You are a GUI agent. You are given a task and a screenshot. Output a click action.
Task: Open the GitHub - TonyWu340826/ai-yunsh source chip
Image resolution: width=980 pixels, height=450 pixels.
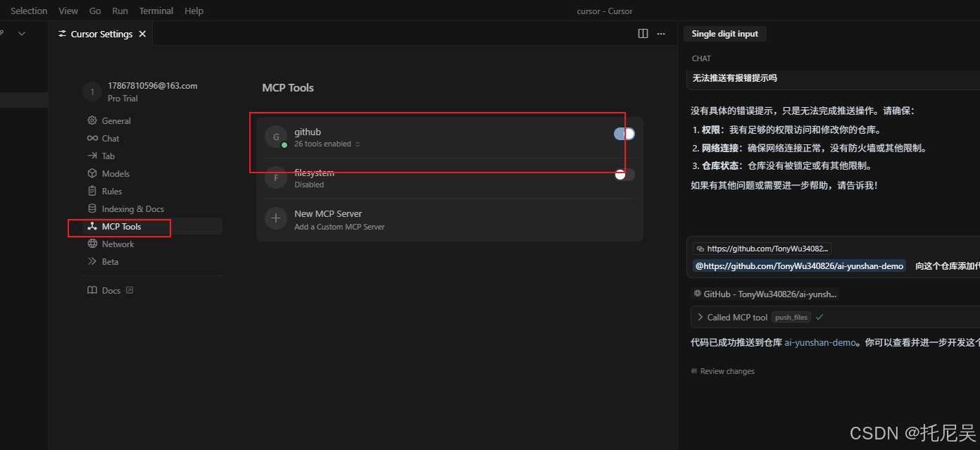click(x=764, y=294)
